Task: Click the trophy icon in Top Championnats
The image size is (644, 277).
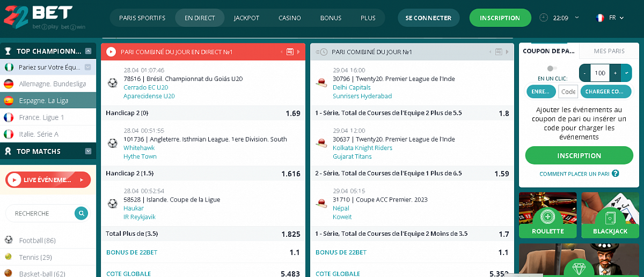Action: pos(8,51)
